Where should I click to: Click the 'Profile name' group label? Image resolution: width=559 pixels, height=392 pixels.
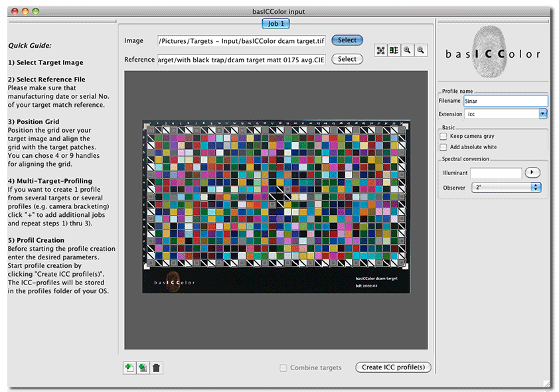click(x=457, y=91)
